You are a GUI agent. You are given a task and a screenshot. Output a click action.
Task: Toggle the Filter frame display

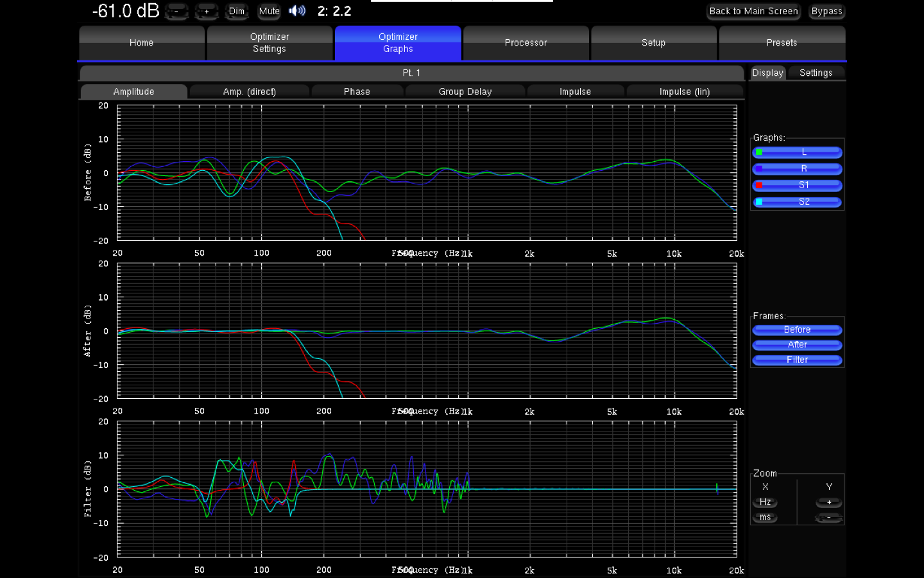(797, 360)
